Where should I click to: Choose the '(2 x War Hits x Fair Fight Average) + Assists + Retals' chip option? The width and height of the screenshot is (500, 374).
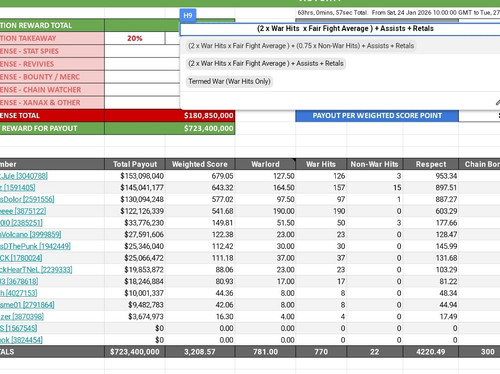pos(266,63)
